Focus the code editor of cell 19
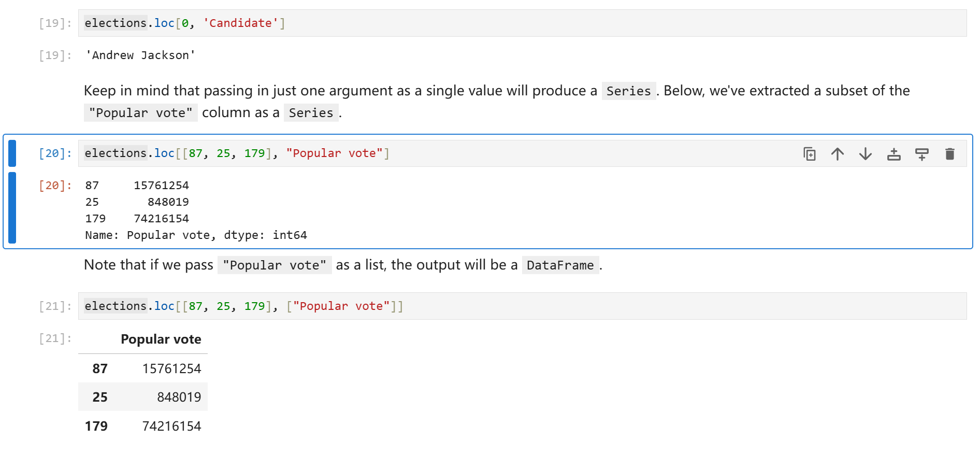Viewport: 980px width, 454px height. click(x=518, y=23)
